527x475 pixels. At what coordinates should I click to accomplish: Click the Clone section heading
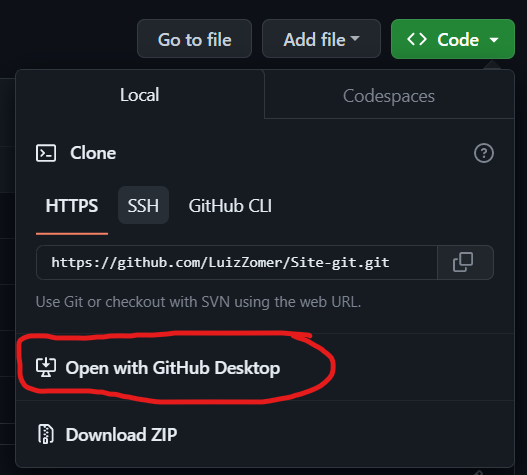pos(93,153)
